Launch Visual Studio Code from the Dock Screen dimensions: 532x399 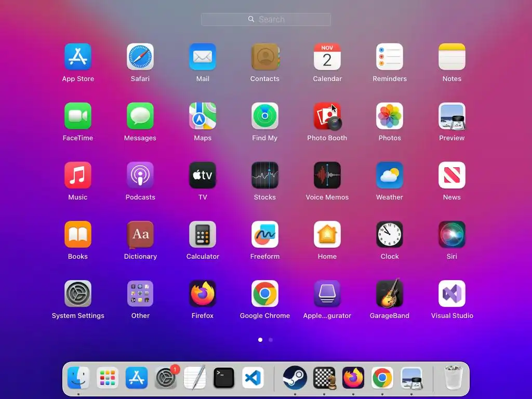tap(253, 378)
